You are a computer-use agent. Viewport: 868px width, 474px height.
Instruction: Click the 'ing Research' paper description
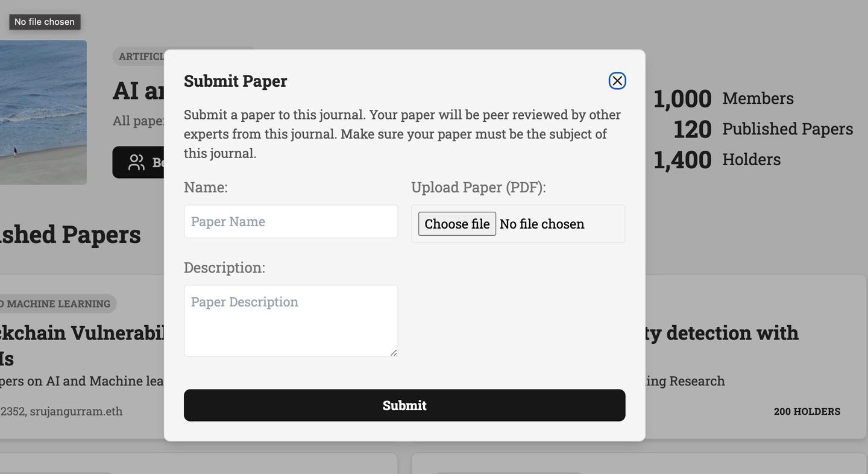[685, 381]
